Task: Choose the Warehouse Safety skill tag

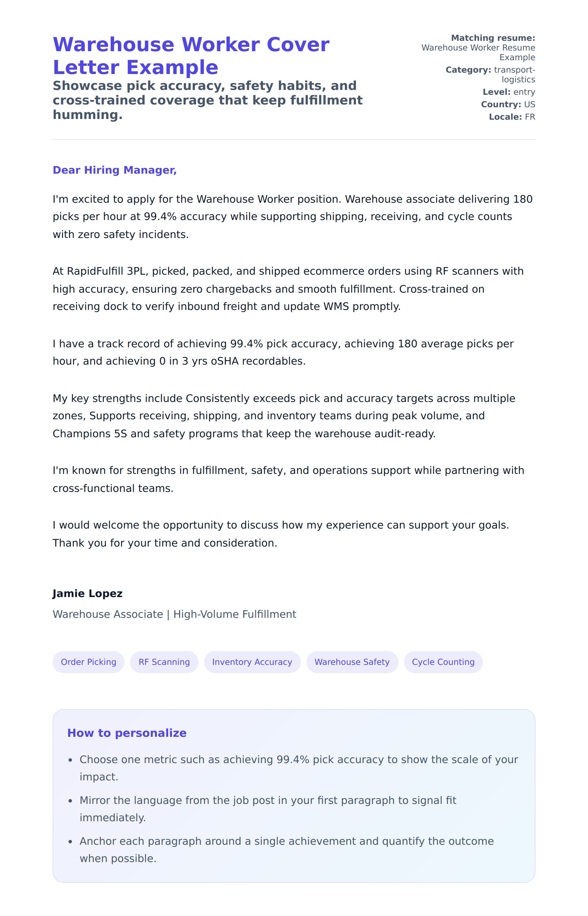Action: coord(352,662)
